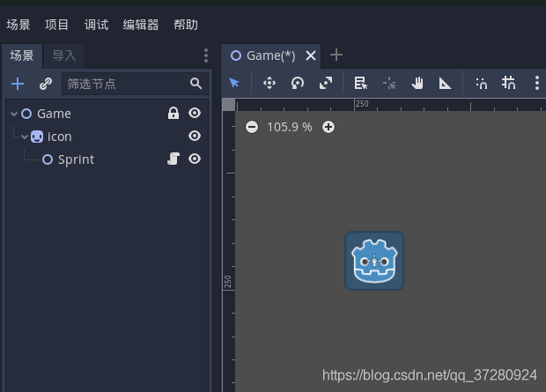Select the Sprint node in tree
The image size is (546, 392).
tap(76, 159)
